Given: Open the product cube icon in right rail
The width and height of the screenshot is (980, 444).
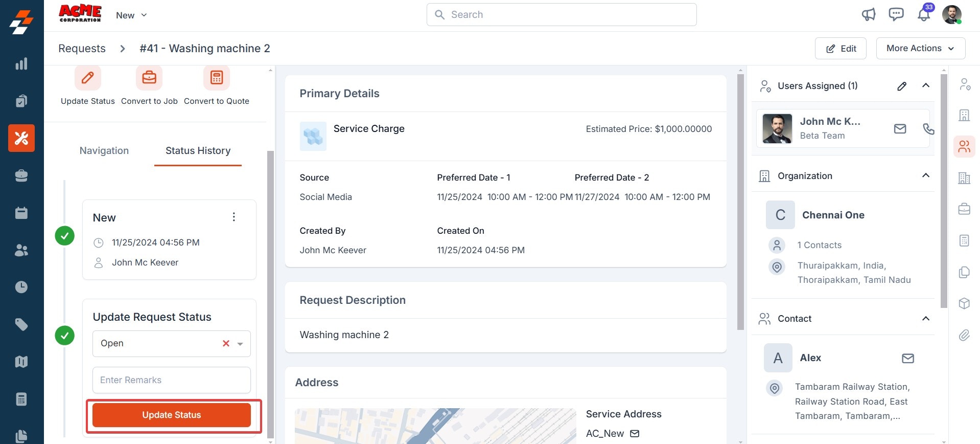Looking at the screenshot, I should 964,303.
